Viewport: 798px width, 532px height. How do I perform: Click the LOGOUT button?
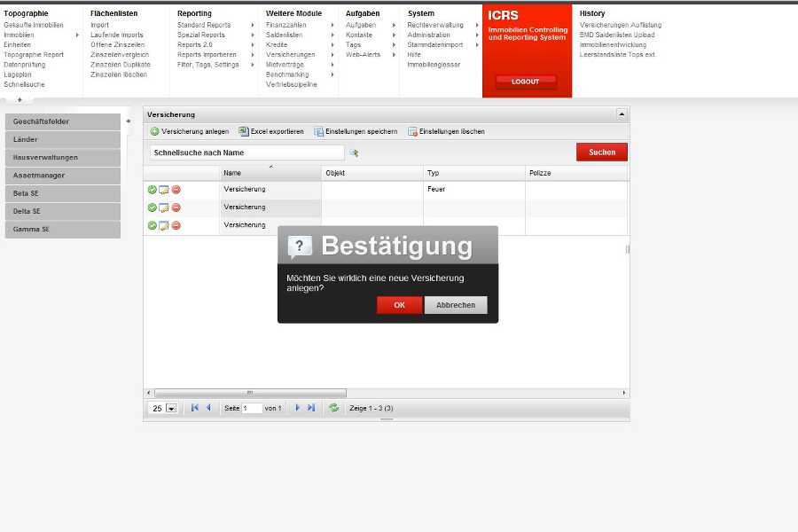[526, 82]
